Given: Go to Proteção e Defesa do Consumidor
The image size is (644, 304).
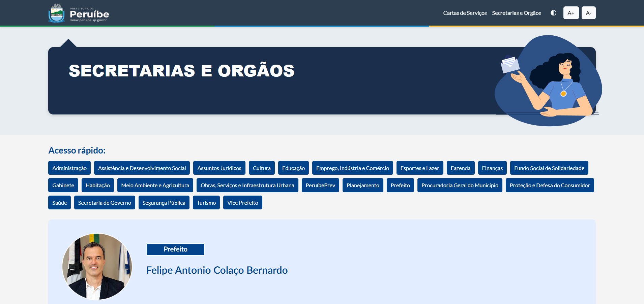Looking at the screenshot, I should point(550,185).
